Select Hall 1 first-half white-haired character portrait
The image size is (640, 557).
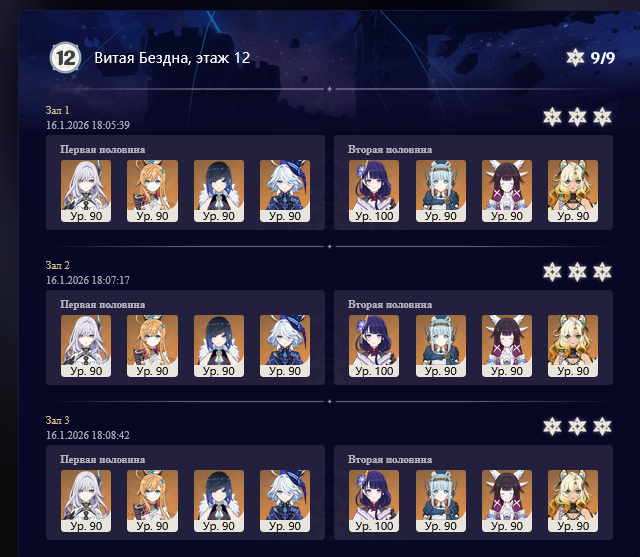coord(86,191)
